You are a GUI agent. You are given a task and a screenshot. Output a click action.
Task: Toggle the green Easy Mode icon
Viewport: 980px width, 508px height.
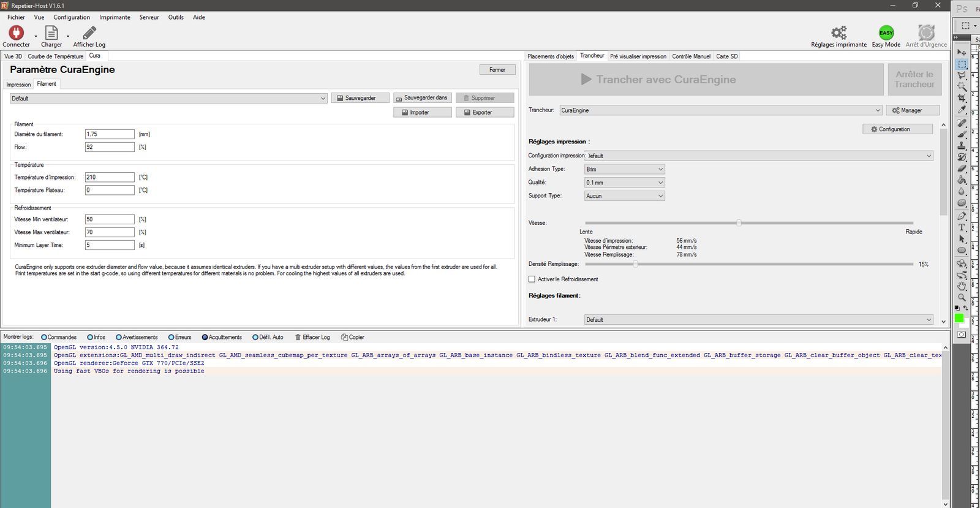886,32
